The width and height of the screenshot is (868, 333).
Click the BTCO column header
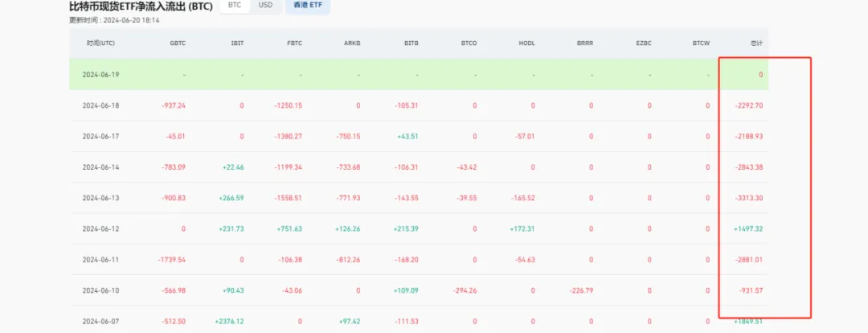pos(469,43)
